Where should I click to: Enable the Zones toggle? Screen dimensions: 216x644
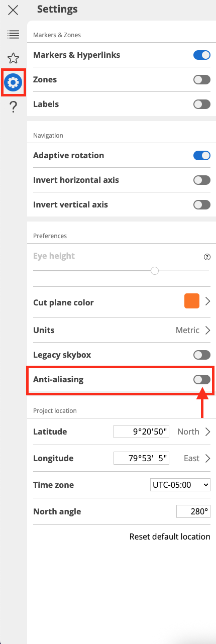point(202,80)
